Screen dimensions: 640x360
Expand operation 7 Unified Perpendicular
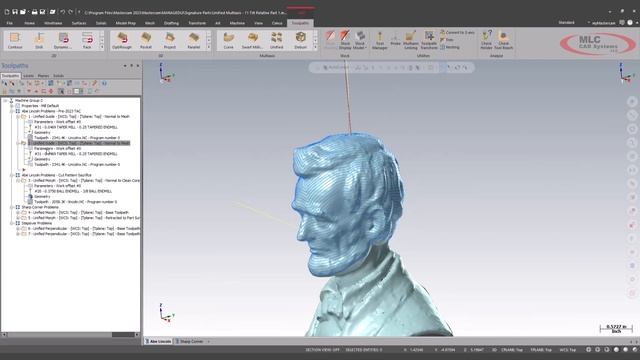click(x=18, y=234)
